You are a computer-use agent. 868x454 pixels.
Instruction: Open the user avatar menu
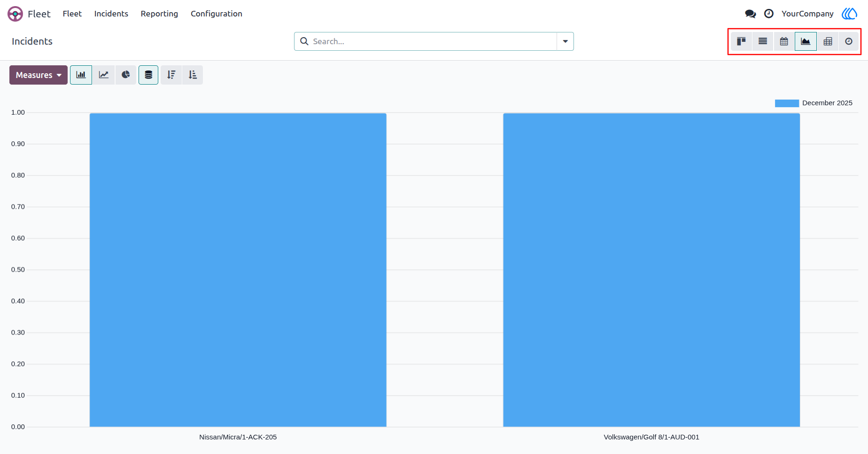(x=849, y=14)
